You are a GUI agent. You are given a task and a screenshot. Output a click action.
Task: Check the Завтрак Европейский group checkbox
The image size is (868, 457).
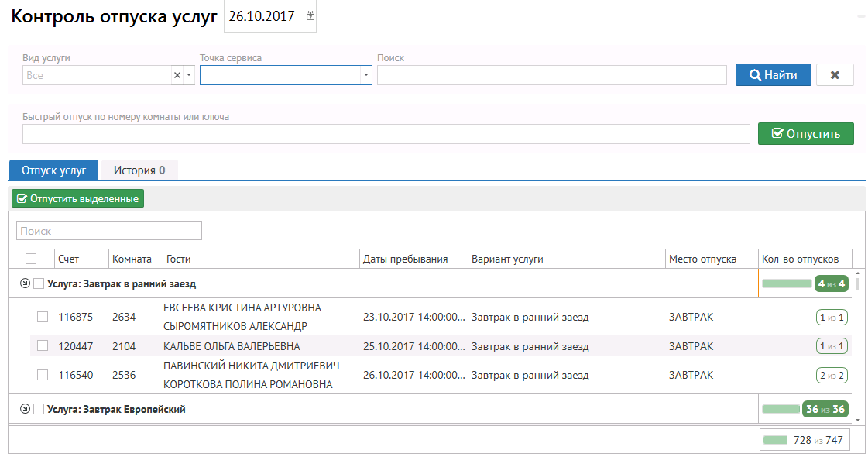39,409
